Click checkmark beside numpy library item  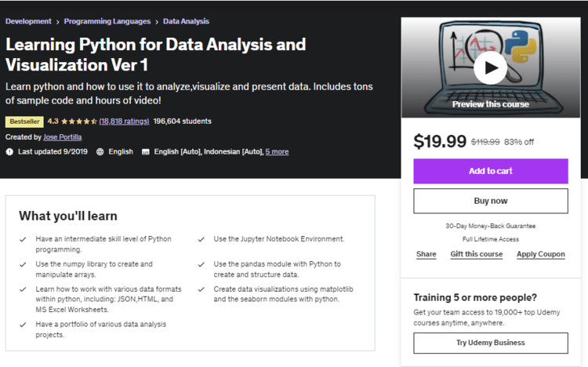click(x=23, y=264)
